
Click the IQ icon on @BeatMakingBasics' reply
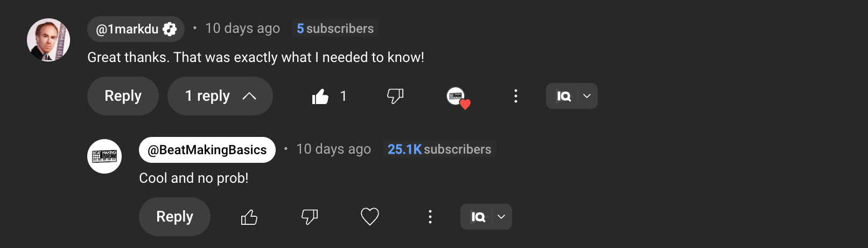tap(478, 217)
